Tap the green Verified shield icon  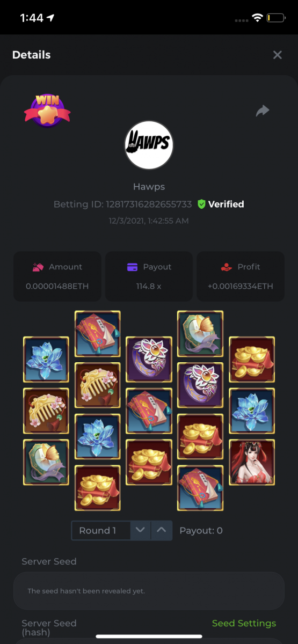coord(201,204)
